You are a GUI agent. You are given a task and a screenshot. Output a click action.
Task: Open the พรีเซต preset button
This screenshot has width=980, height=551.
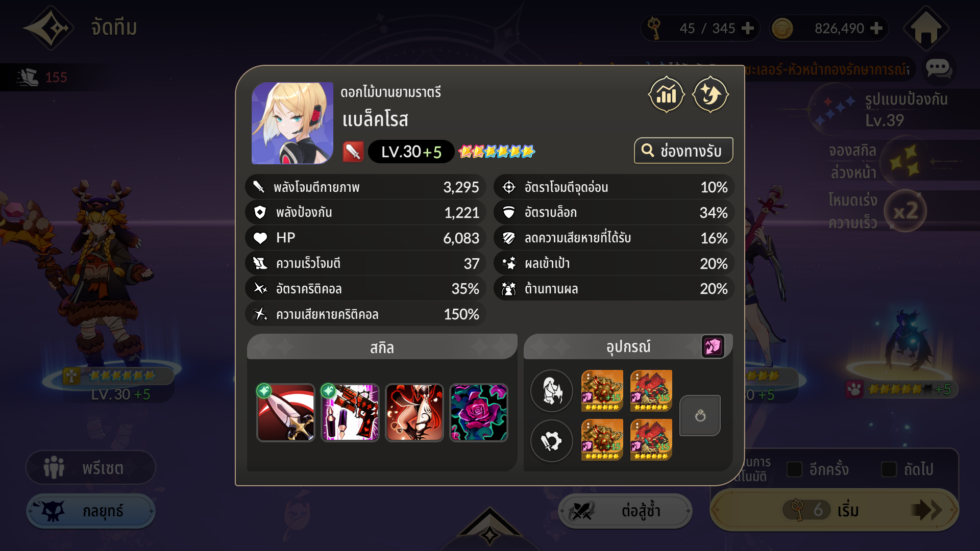(91, 467)
